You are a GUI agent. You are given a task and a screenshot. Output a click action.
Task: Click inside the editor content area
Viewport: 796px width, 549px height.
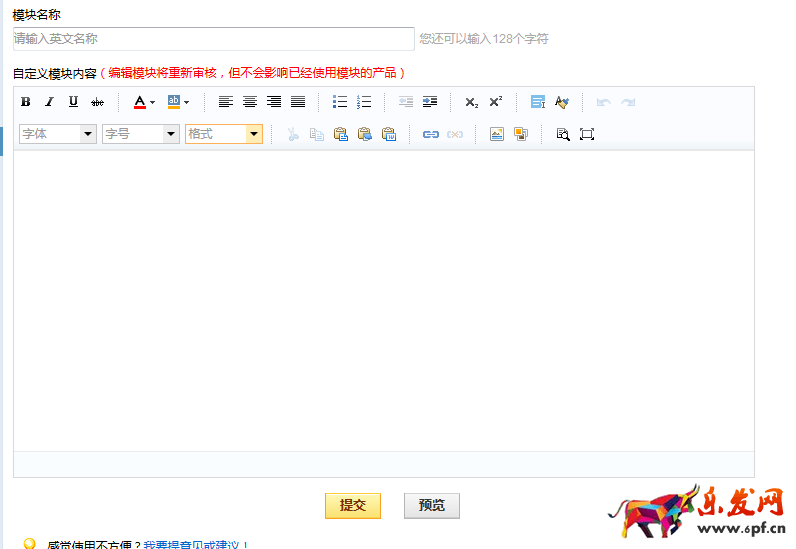[x=384, y=300]
